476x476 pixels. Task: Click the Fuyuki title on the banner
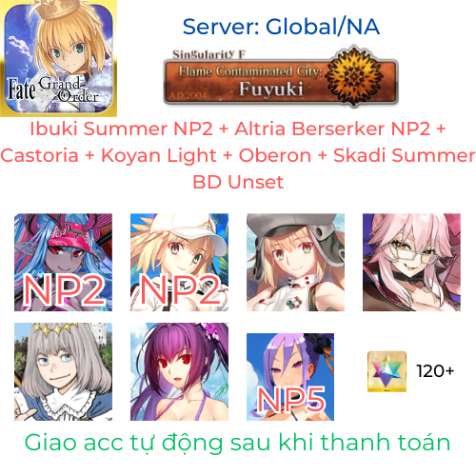[x=271, y=89]
